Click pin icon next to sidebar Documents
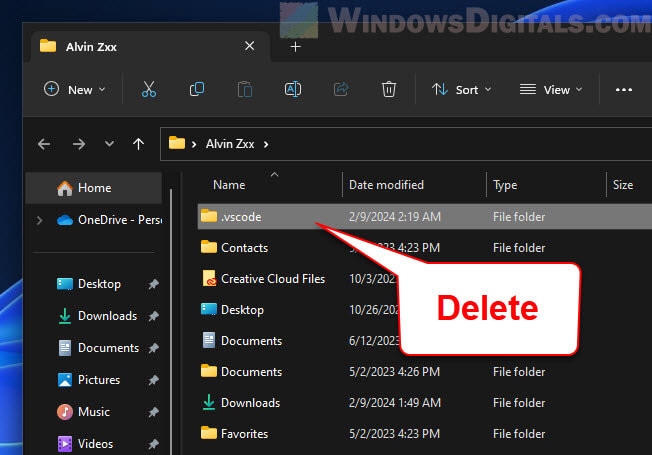The height and width of the screenshot is (455, 652). pos(153,349)
